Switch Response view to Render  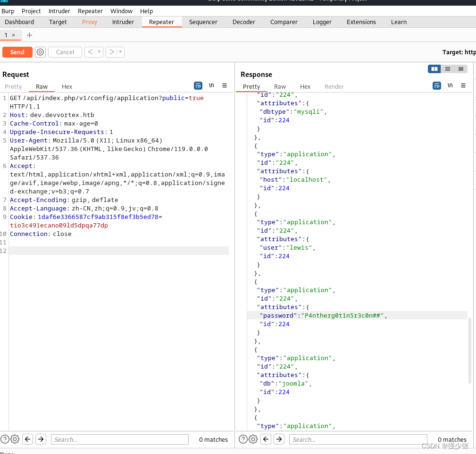pyautogui.click(x=334, y=86)
